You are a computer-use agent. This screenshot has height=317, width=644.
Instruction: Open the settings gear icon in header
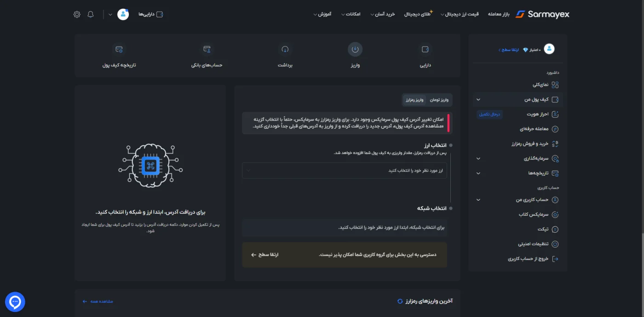pos(77,14)
